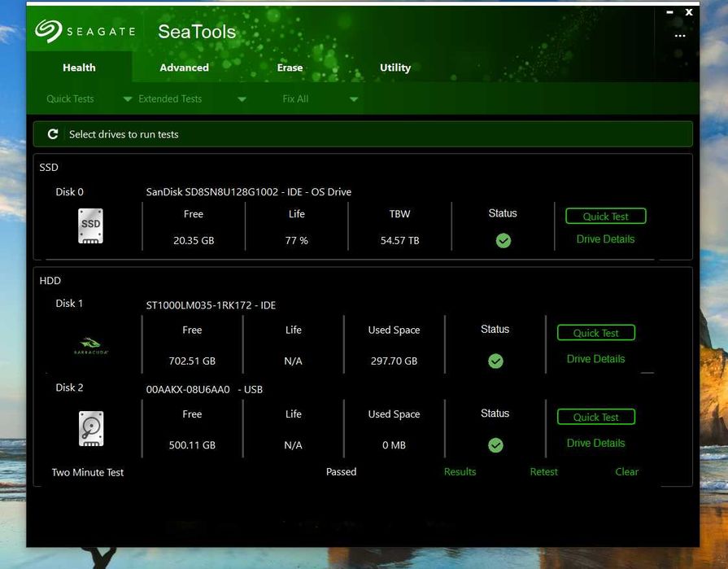This screenshot has width=728, height=569.
Task: Click the ST1000LM035-1RK172 - IDE drive name
Action: (211, 305)
